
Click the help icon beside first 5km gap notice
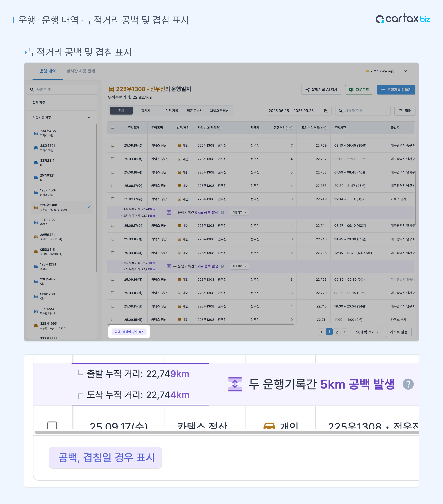[222, 212]
